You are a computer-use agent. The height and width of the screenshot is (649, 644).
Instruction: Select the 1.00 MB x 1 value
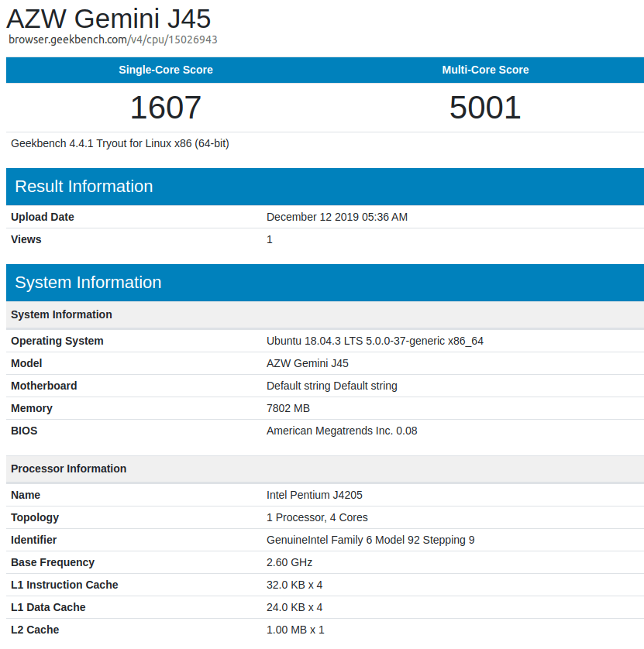(x=295, y=630)
